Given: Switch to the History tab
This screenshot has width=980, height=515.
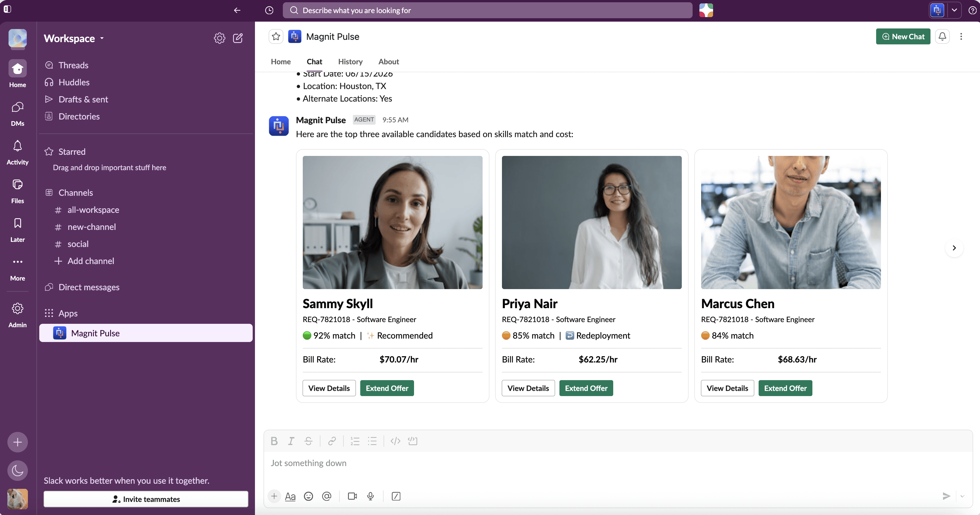Looking at the screenshot, I should (350, 62).
